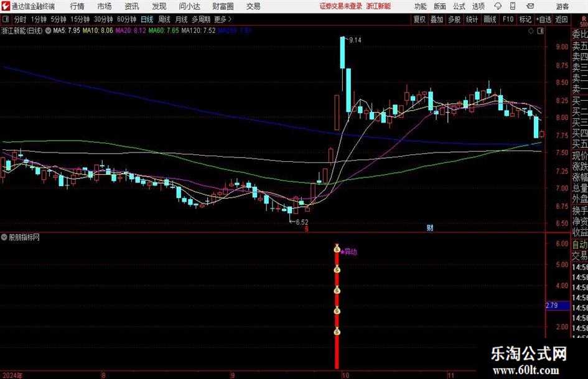Image resolution: width=588 pixels, height=379 pixels.
Task: Click the 证券交易未登录 login link
Action: (x=341, y=6)
